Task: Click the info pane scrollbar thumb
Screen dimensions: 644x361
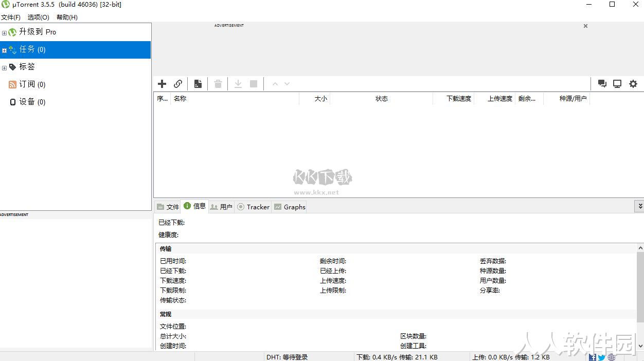Action: [640, 287]
